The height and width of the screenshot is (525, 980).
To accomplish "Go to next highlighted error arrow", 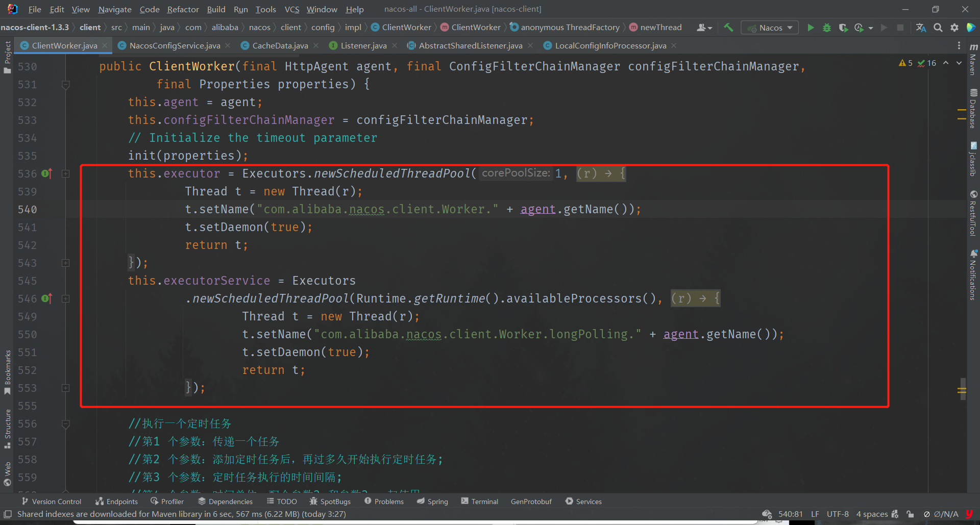I will pos(959,63).
